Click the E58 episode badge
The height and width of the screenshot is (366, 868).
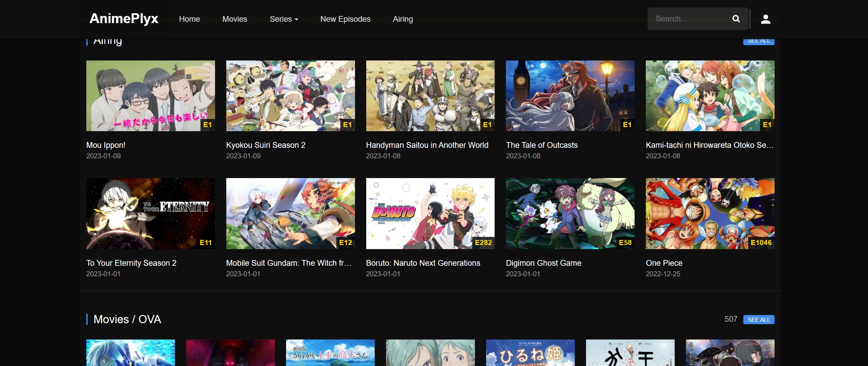[625, 243]
